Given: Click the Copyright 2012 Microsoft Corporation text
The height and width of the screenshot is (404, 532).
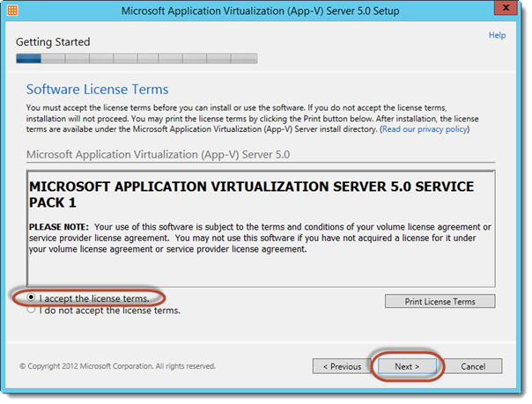Looking at the screenshot, I should click(117, 366).
